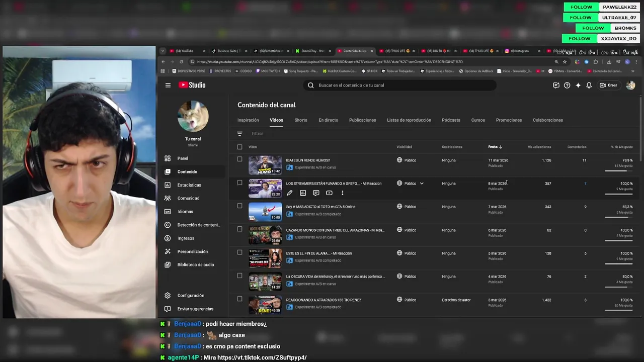Open the Panel dashboard icon in sidebar
644x362 pixels.
pyautogui.click(x=168, y=158)
